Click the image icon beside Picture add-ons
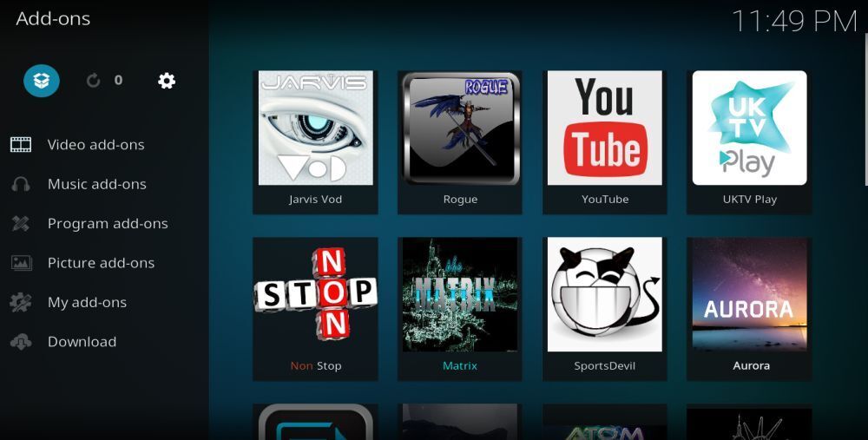The width and height of the screenshot is (868, 440). [x=21, y=263]
